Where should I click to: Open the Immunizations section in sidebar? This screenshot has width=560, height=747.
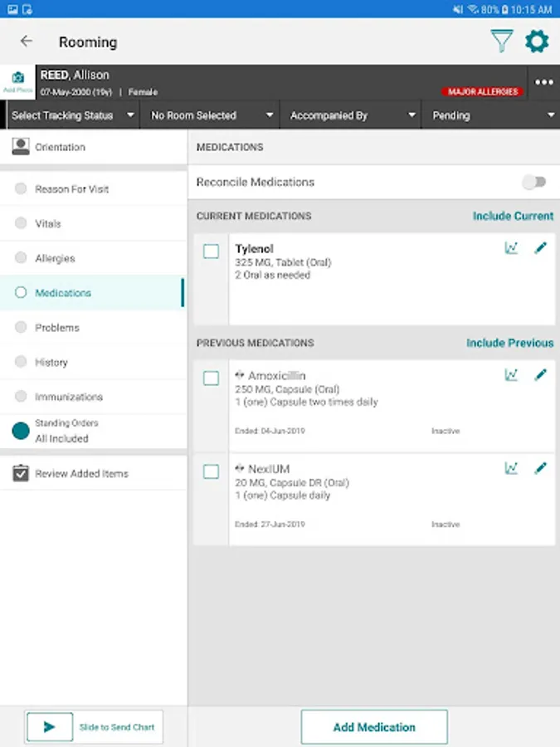click(93, 397)
